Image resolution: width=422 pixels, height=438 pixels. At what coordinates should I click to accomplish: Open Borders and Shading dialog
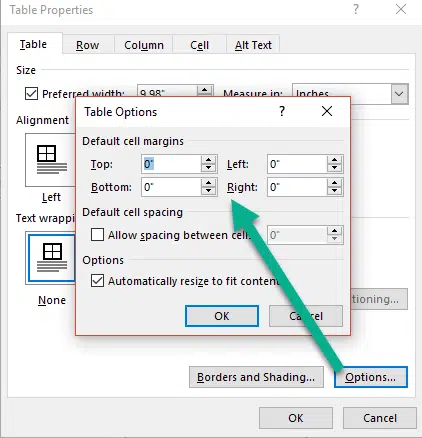(x=256, y=377)
